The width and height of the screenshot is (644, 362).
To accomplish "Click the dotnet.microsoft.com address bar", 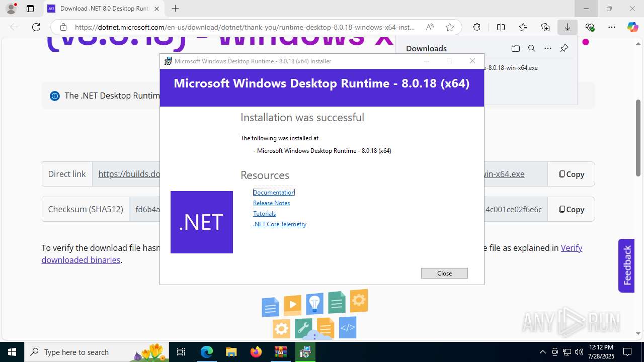I will pyautogui.click(x=245, y=27).
